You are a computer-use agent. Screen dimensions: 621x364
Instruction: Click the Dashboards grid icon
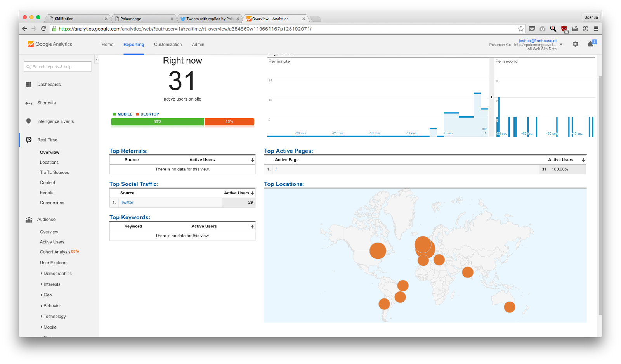pos(28,85)
